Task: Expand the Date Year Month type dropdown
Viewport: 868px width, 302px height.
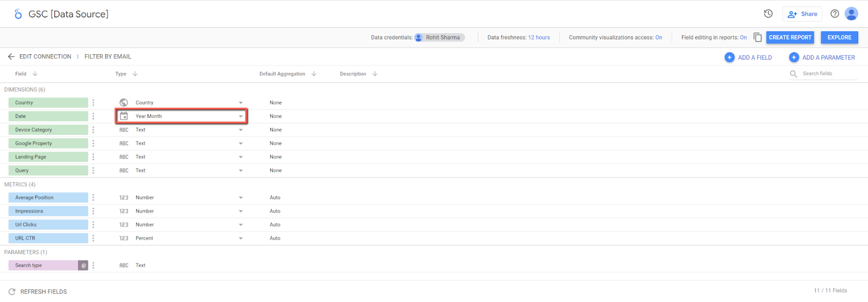Action: pyautogui.click(x=241, y=116)
